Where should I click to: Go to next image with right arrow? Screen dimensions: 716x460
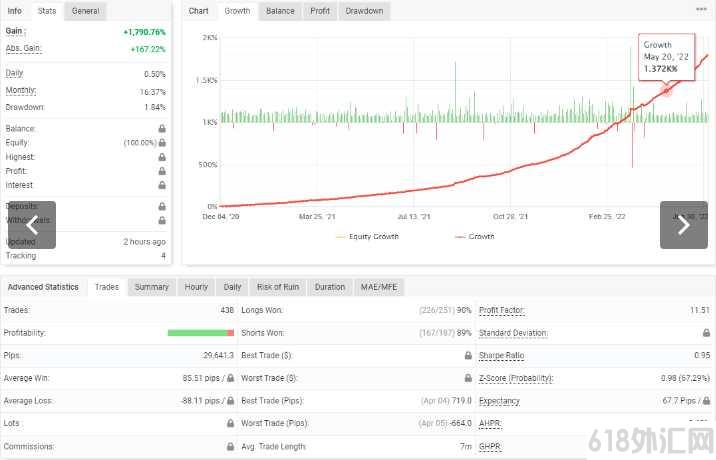pos(684,225)
